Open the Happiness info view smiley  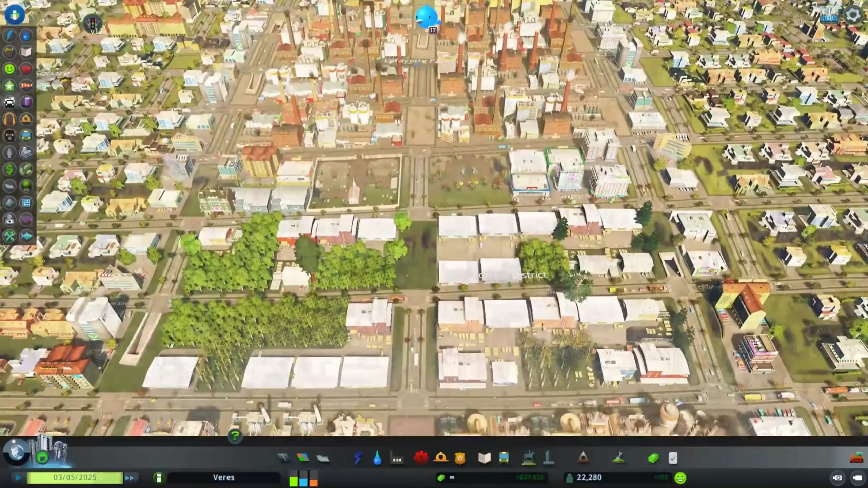(9, 69)
